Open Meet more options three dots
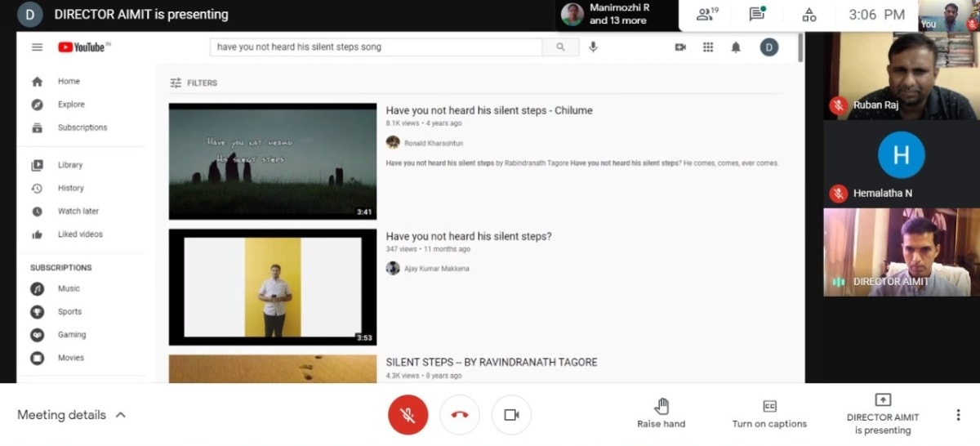 coord(958,415)
